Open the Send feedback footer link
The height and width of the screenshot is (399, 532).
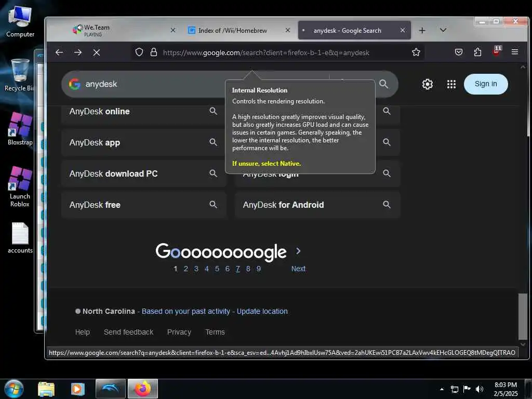coord(129,332)
